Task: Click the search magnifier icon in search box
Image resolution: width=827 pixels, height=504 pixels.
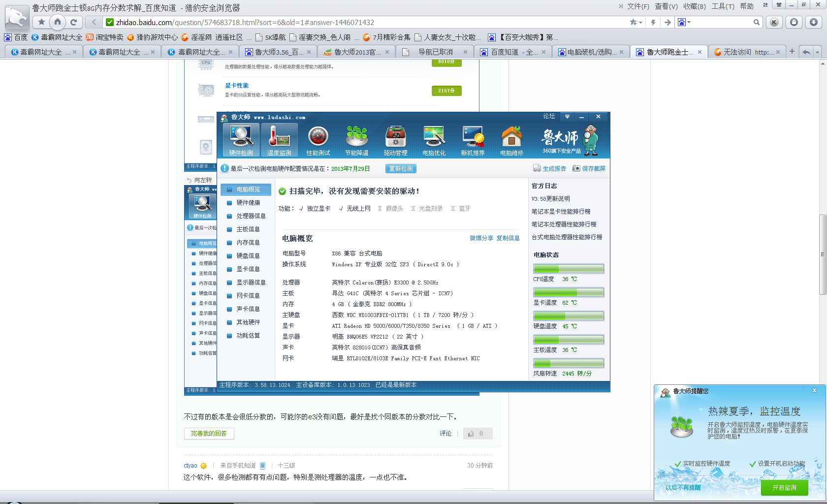Action: [x=757, y=22]
